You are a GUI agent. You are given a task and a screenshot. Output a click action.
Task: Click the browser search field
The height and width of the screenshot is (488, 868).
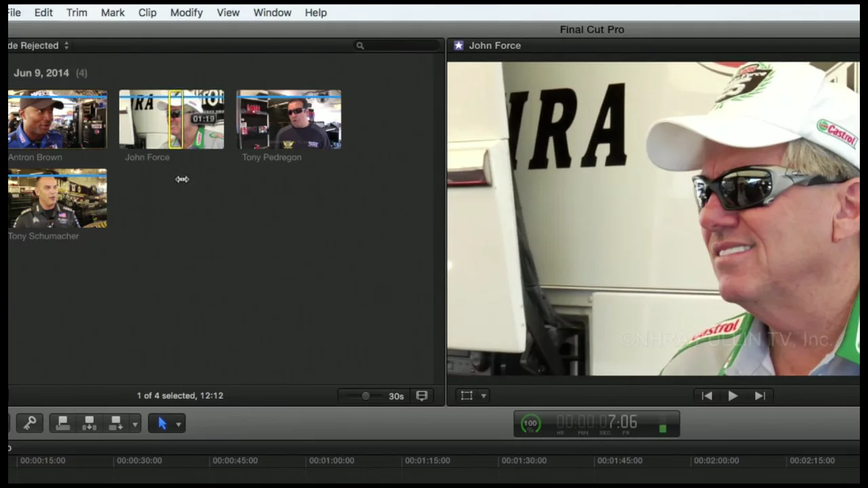(x=397, y=45)
